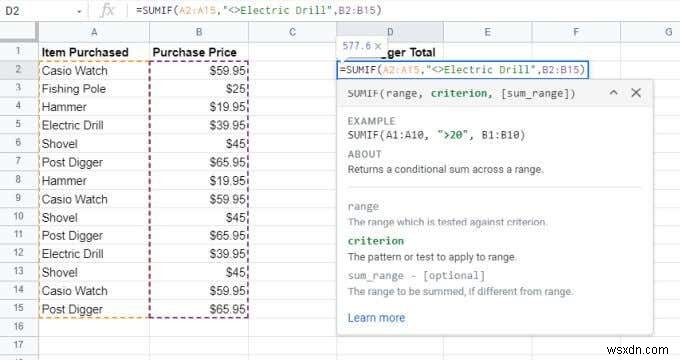Open the Learn more link

(376, 317)
